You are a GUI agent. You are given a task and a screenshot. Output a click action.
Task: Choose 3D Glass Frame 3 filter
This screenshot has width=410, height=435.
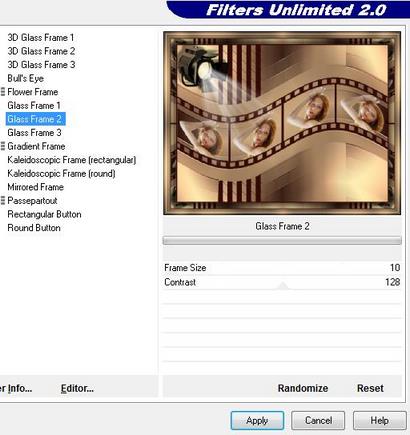[x=41, y=65]
